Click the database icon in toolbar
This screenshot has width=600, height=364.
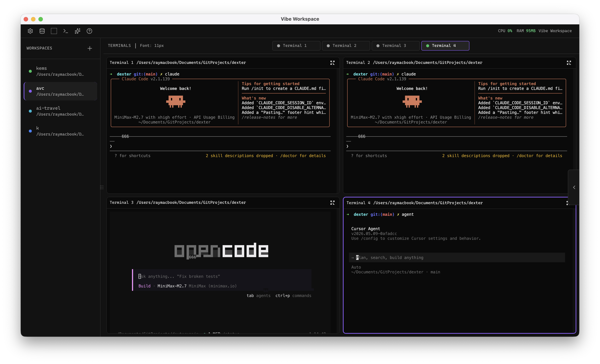click(42, 31)
